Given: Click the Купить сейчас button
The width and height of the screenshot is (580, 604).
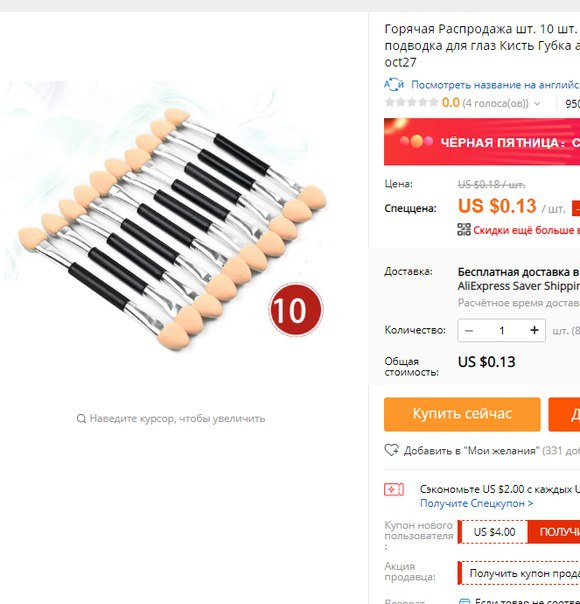Looking at the screenshot, I should [462, 414].
